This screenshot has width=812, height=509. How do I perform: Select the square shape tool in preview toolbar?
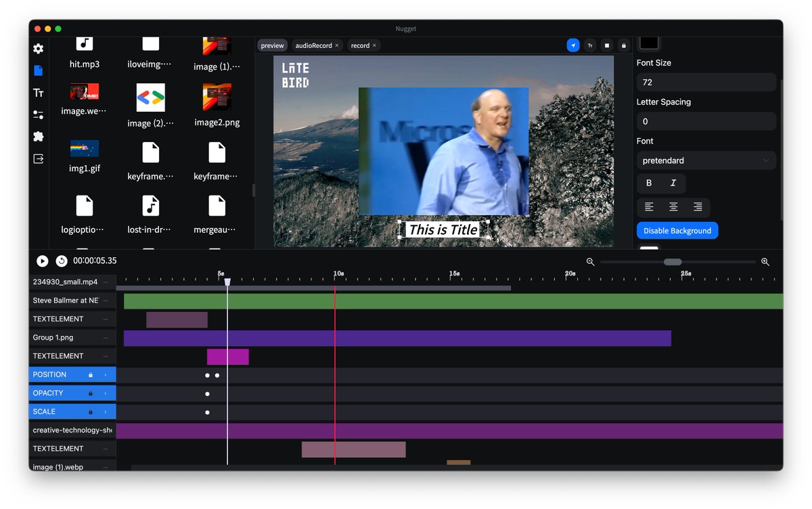[x=607, y=45]
